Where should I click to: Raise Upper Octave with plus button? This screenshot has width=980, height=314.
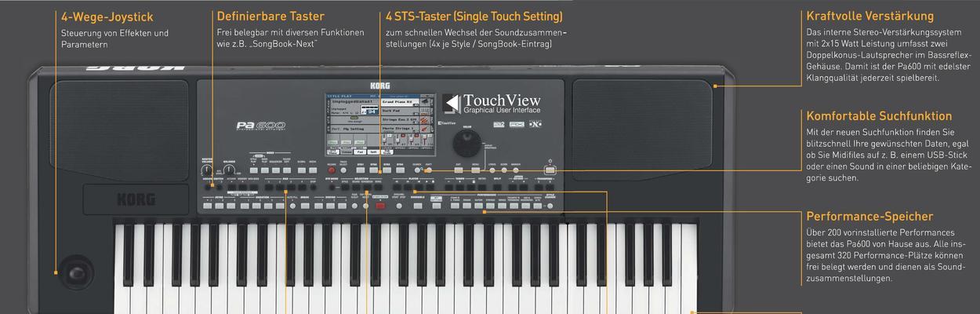(x=524, y=187)
